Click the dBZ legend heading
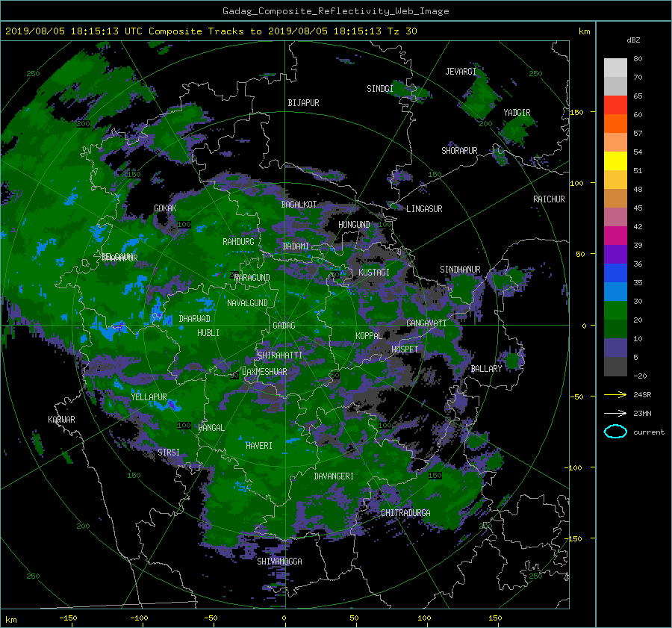Screen dimensions: 672x628 (x=633, y=40)
